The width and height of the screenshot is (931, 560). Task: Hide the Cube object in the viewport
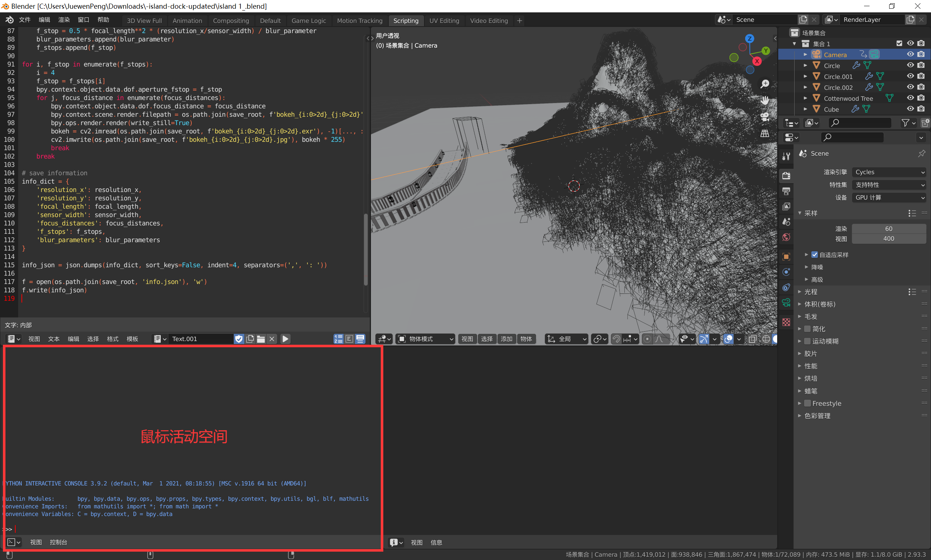pos(910,109)
